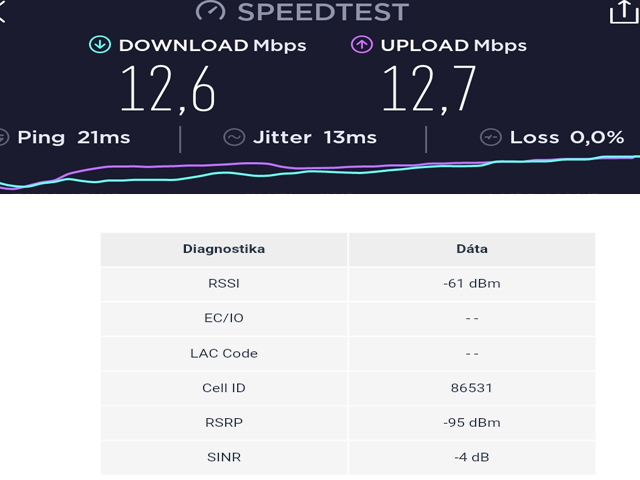Tap the Jitter wave icon
The height and width of the screenshot is (480, 640).
(x=235, y=137)
